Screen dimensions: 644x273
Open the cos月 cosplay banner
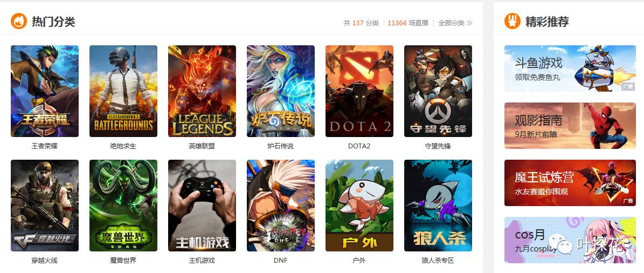click(570, 240)
